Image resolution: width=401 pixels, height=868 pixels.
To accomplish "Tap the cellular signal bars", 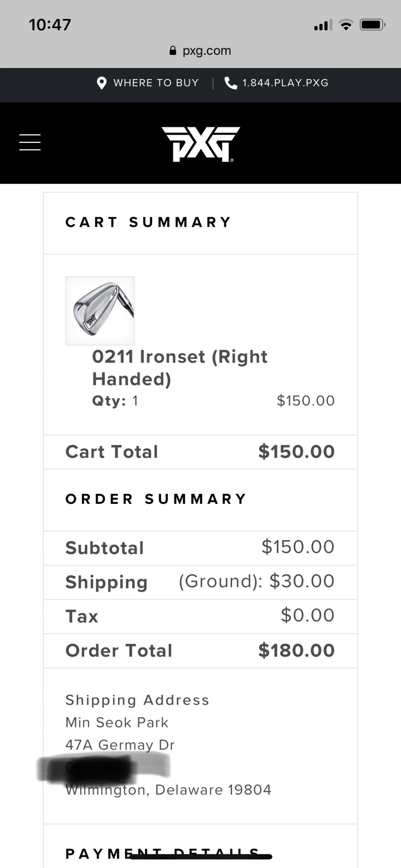I will coord(323,26).
